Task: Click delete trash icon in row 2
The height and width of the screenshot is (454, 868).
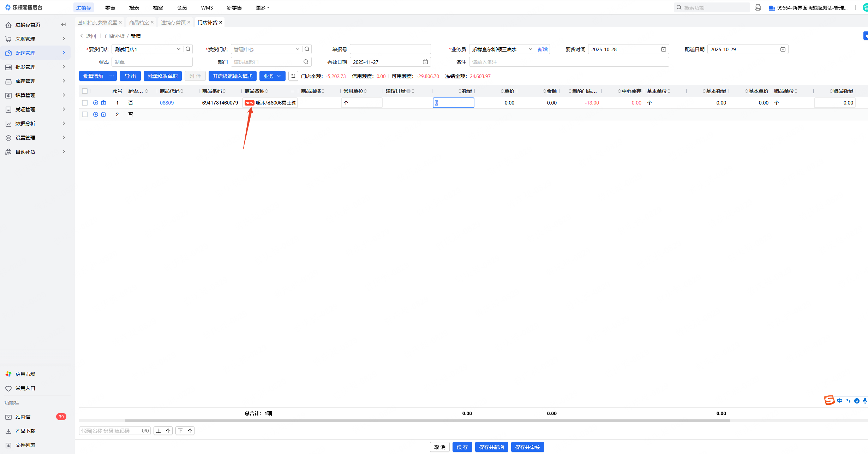Action: coord(103,114)
